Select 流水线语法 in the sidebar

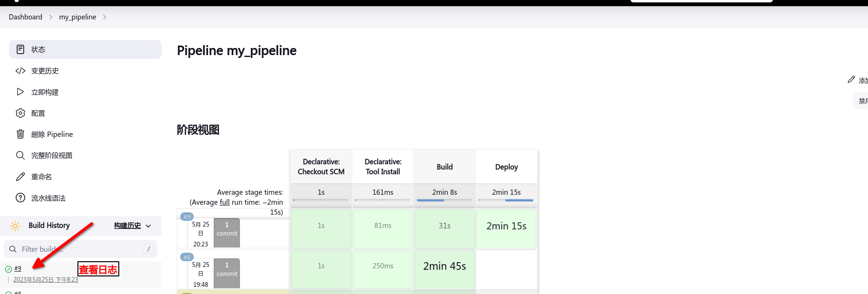(x=48, y=198)
